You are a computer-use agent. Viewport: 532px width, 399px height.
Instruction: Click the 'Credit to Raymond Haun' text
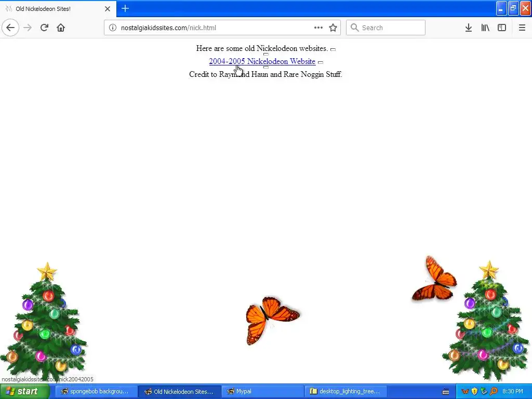(x=265, y=74)
